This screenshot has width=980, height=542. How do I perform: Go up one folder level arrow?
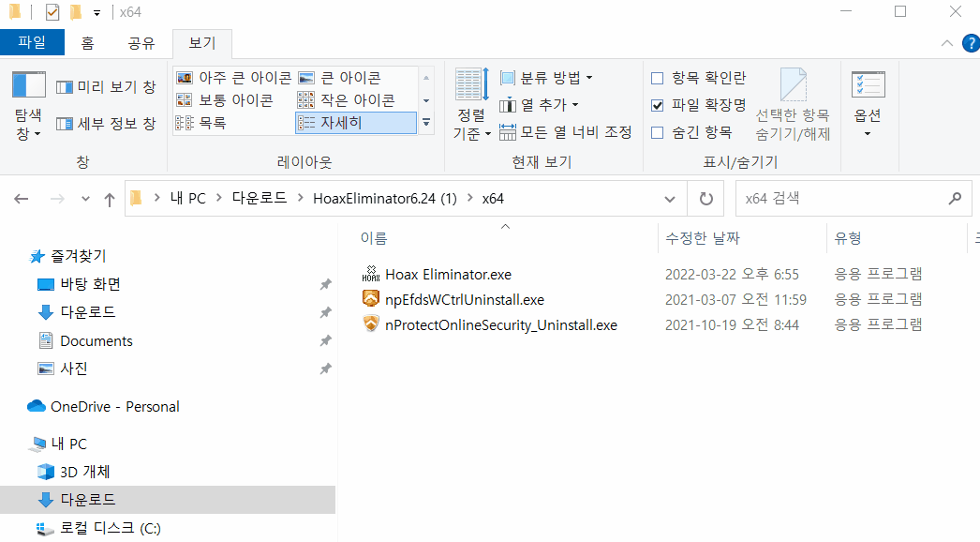pyautogui.click(x=110, y=199)
